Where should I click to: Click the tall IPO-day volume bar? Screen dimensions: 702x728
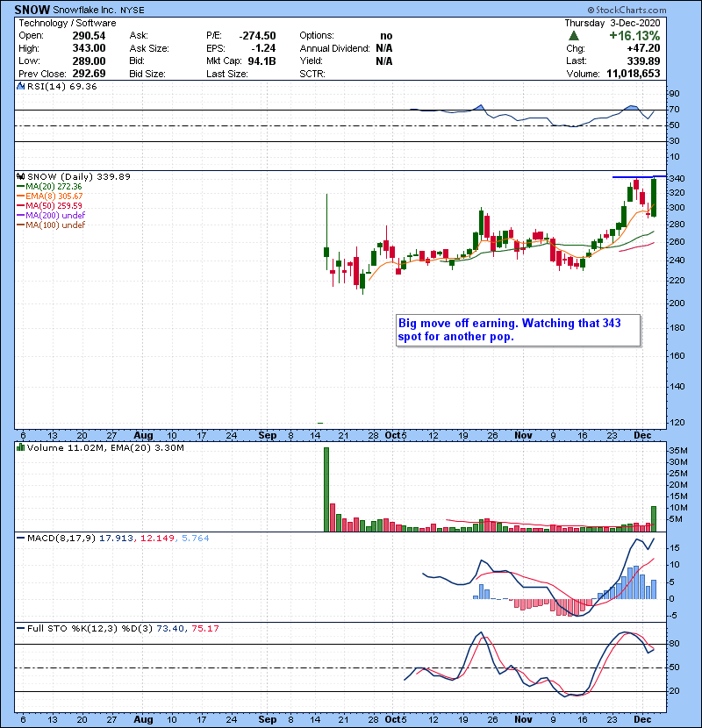point(326,489)
